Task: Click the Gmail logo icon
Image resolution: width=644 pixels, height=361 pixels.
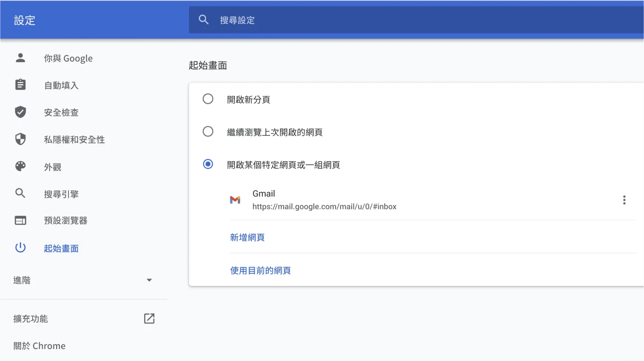Action: point(235,200)
